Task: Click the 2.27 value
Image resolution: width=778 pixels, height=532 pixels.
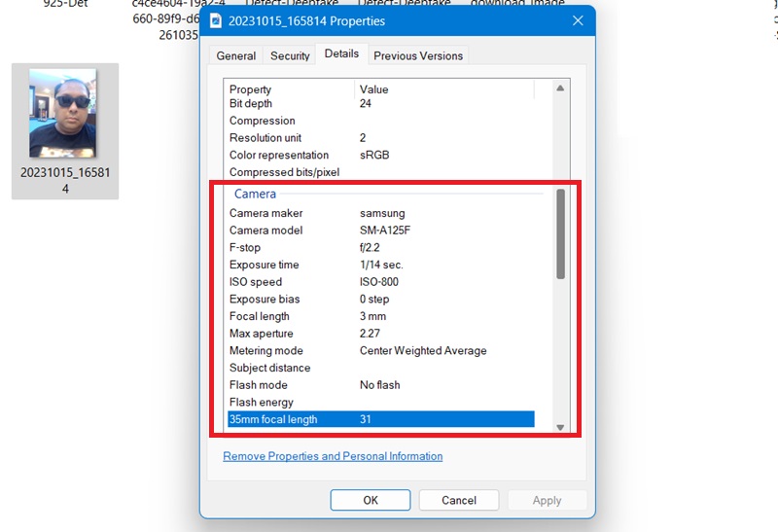Action: coord(370,334)
